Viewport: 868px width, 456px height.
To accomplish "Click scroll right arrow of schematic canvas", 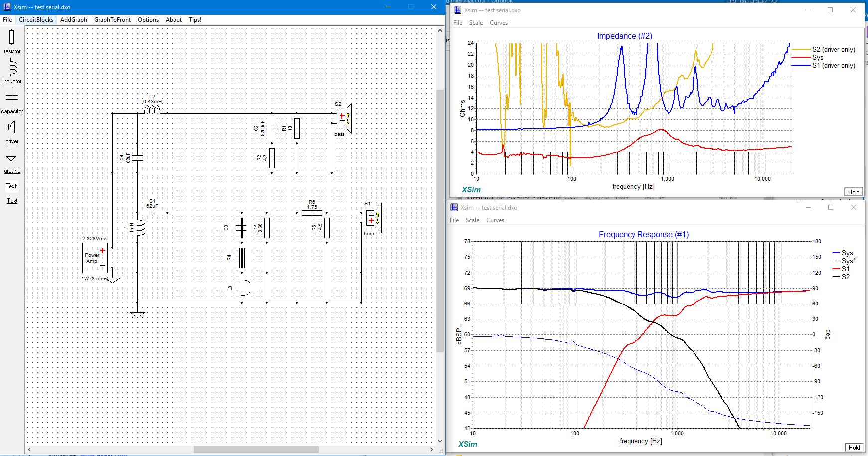I will coord(432,449).
